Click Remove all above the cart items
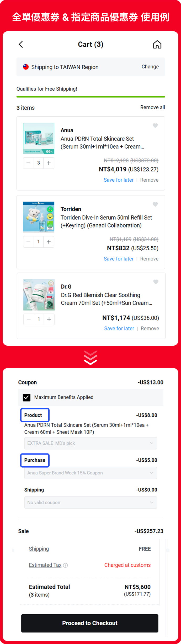This screenshot has height=644, width=181. (152, 107)
